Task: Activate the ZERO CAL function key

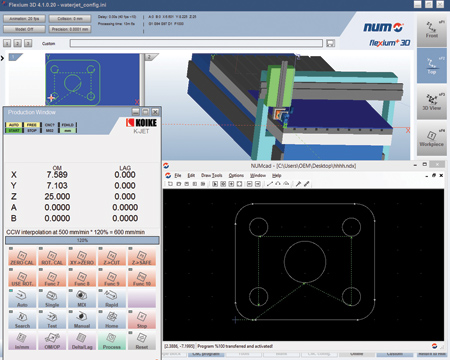Action: (22, 257)
